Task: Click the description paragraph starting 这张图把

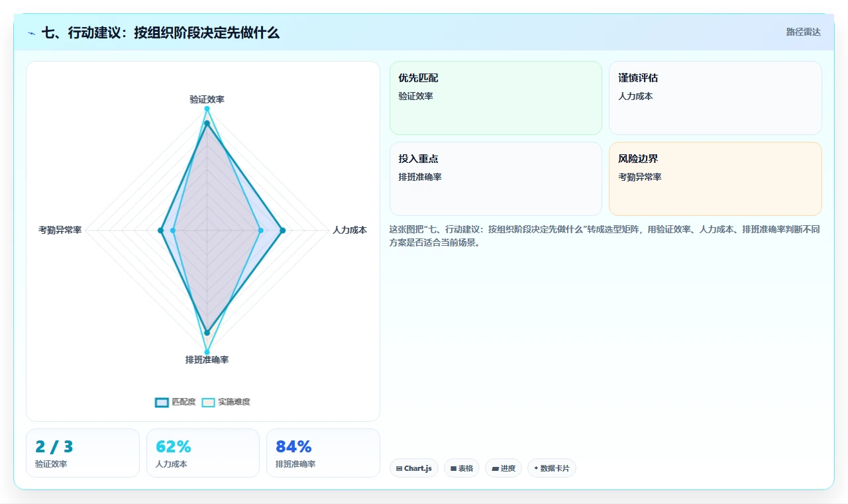Action: pos(605,236)
